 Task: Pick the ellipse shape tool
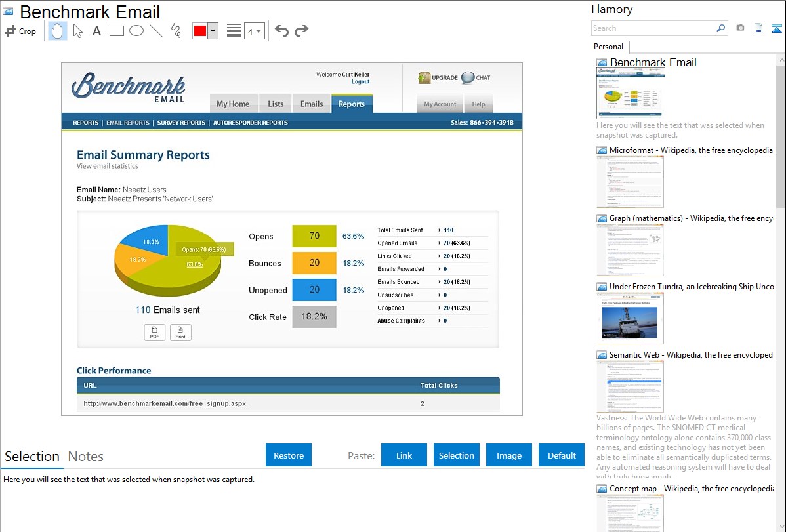136,31
